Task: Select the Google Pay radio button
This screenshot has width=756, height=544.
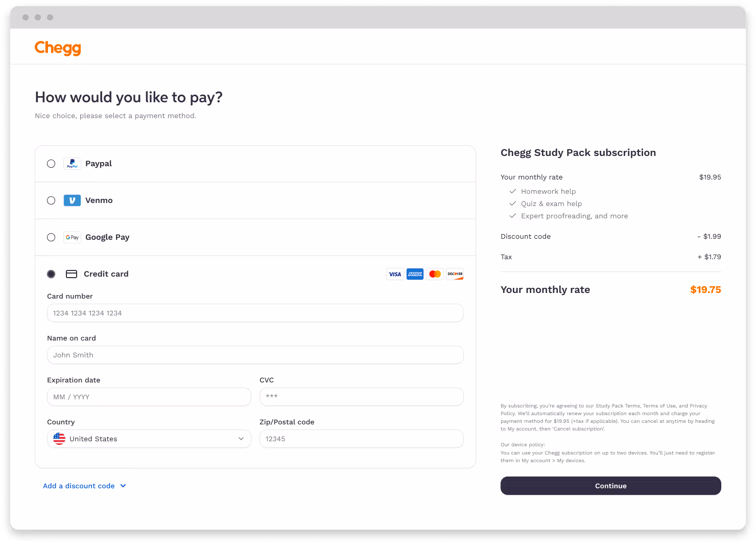Action: click(51, 237)
